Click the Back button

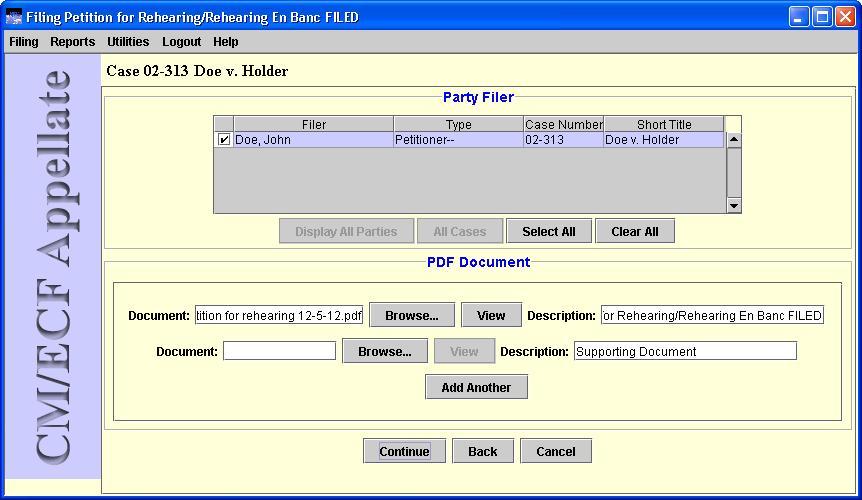click(x=483, y=451)
